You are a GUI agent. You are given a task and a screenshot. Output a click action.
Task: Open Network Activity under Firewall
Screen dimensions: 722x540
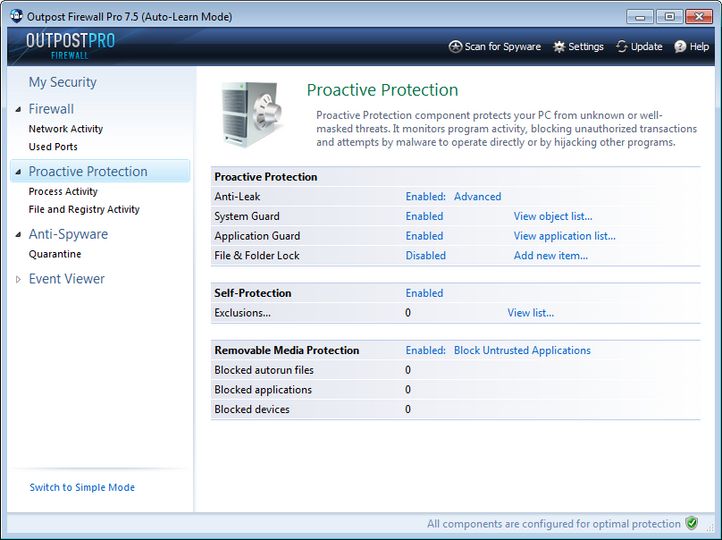pyautogui.click(x=65, y=129)
